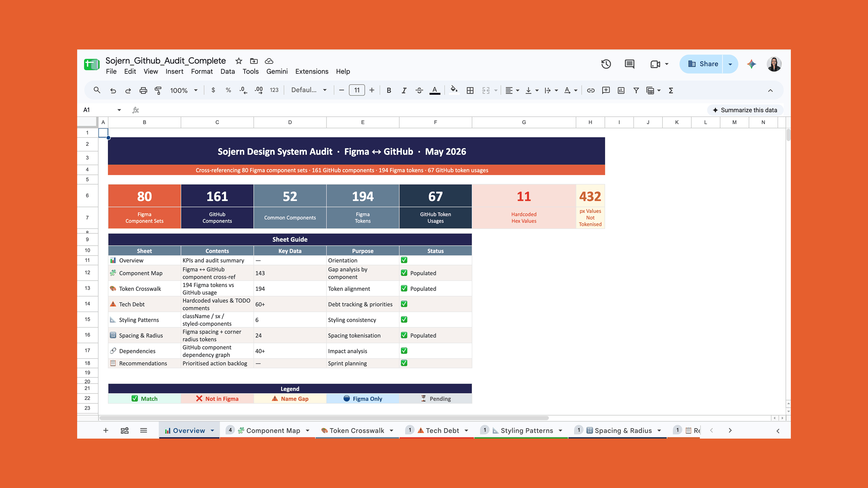
Task: Open the zoom 100% dropdown
Action: coord(184,90)
